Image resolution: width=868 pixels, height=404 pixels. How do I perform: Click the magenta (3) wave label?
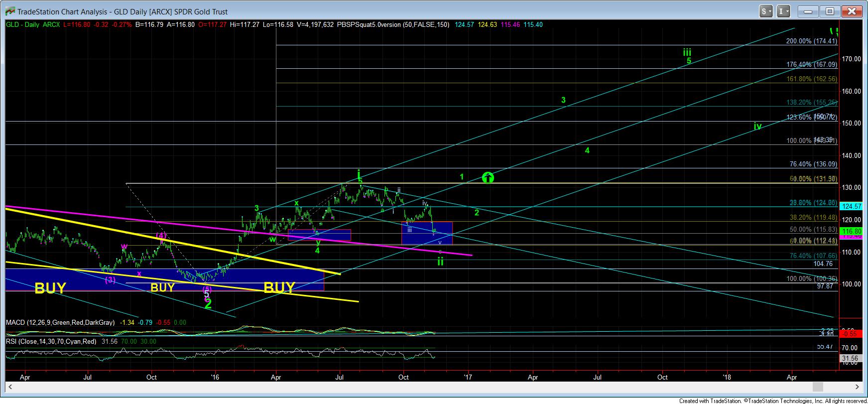[x=111, y=280]
